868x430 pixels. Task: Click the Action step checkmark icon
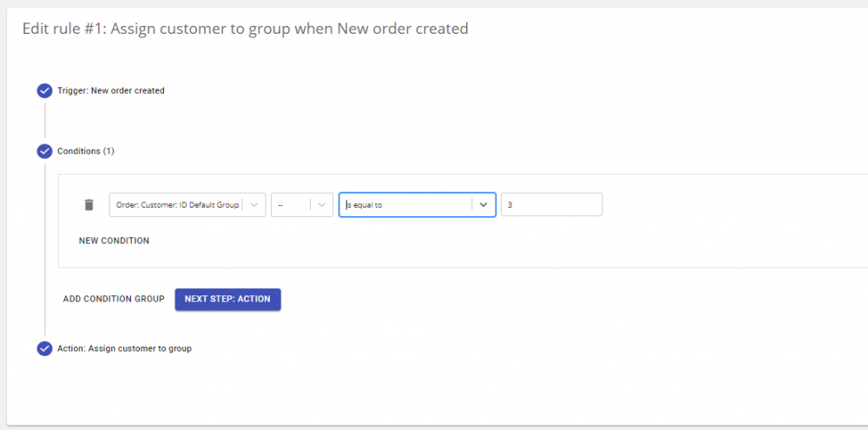click(44, 348)
